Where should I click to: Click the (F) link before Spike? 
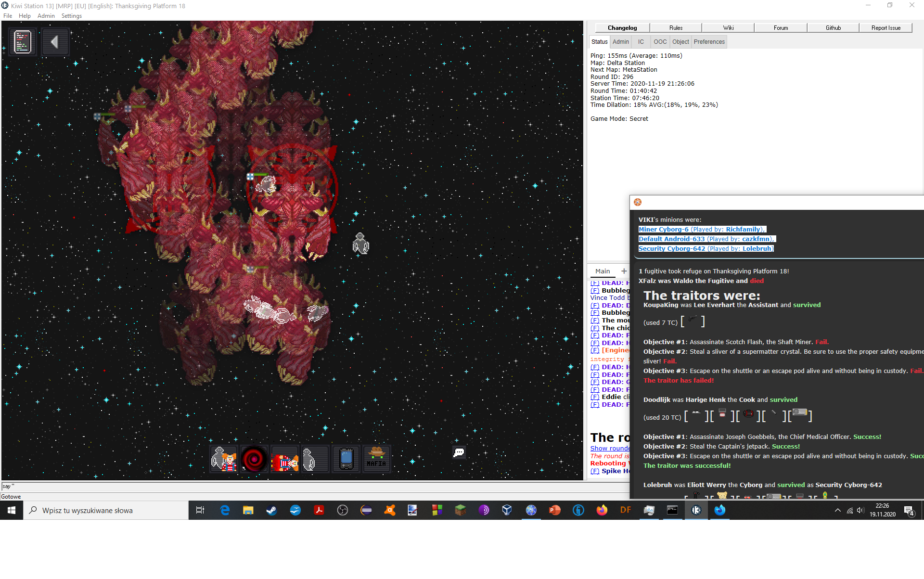click(595, 471)
